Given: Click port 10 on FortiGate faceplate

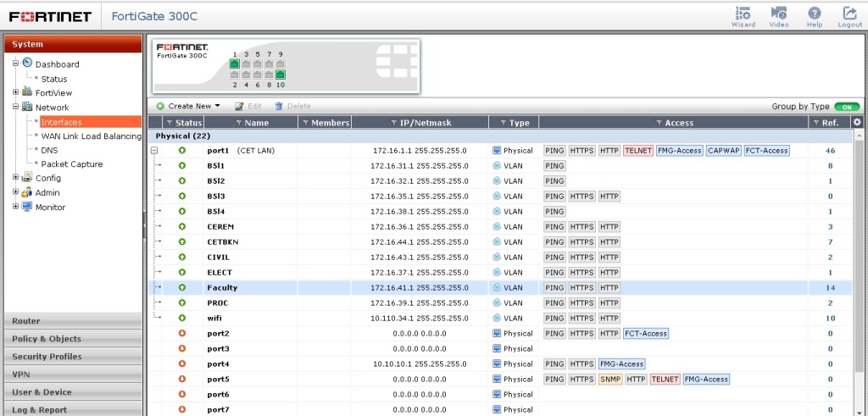Looking at the screenshot, I should pyautogui.click(x=281, y=75).
